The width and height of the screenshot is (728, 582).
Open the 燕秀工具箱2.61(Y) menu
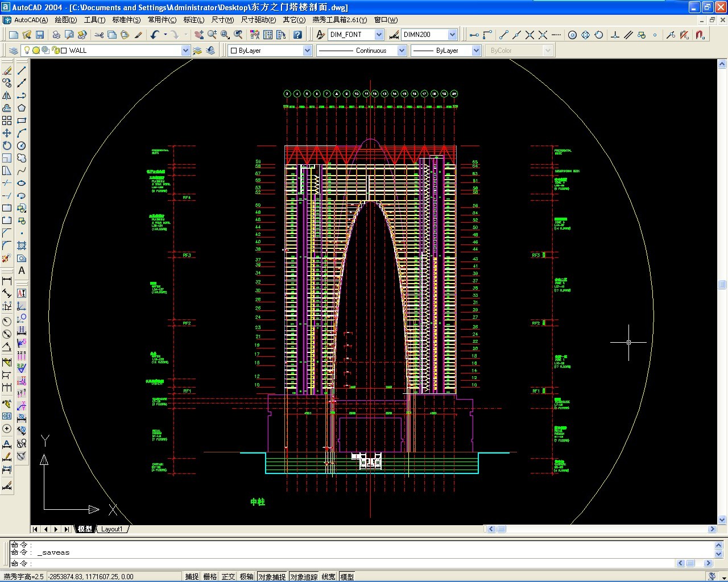click(340, 20)
